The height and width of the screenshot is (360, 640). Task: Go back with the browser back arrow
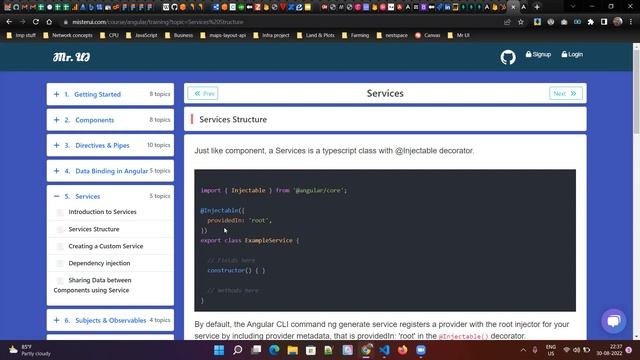tap(9, 22)
